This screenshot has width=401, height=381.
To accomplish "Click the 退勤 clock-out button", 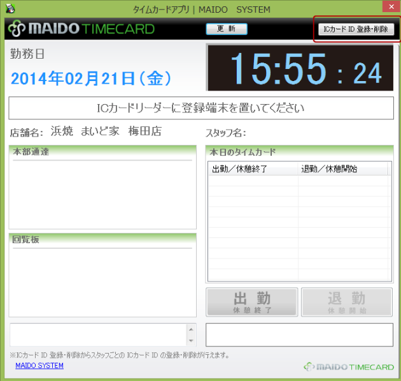I will pyautogui.click(x=347, y=302).
